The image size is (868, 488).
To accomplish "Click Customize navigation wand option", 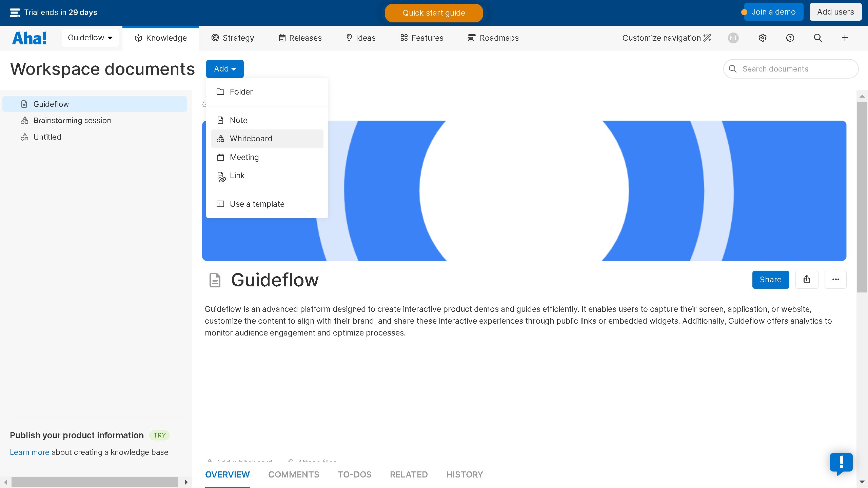I will 666,38.
